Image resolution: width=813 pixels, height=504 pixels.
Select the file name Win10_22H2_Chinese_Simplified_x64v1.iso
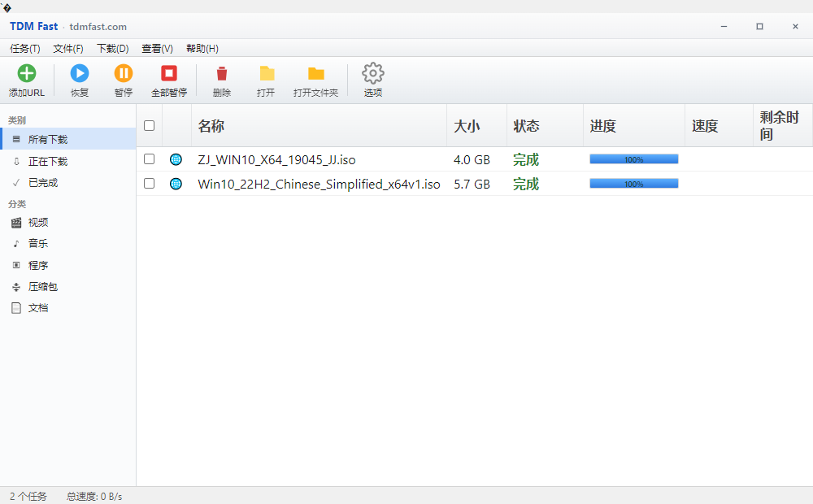click(x=319, y=184)
